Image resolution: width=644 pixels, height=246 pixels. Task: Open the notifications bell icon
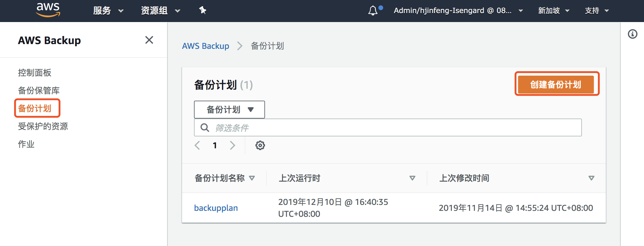click(x=373, y=11)
